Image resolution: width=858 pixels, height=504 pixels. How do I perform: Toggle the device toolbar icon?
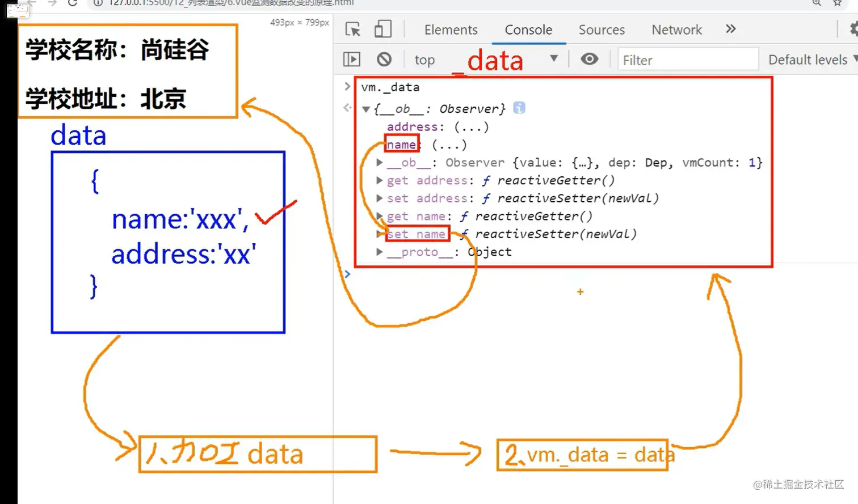click(x=383, y=29)
